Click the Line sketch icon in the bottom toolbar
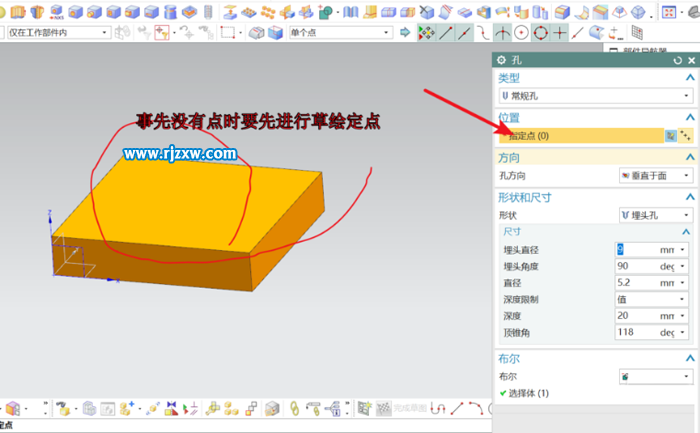The height and width of the screenshot is (433, 700). tap(457, 408)
